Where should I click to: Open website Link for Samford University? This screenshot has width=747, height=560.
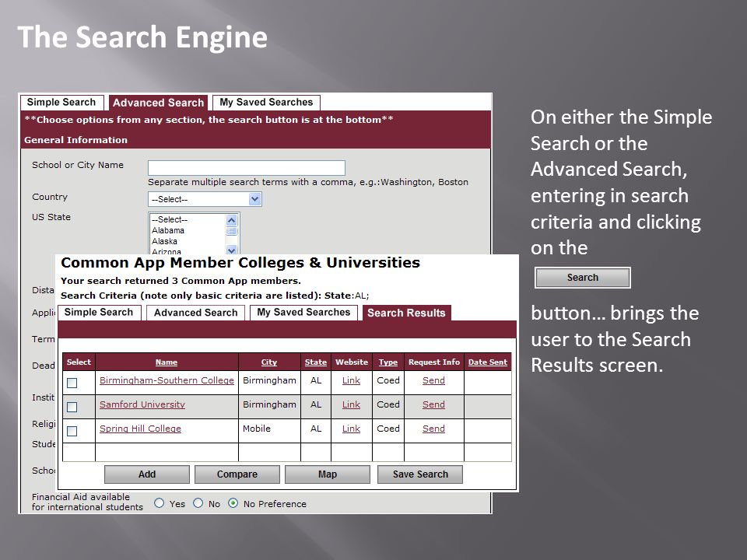pos(351,404)
